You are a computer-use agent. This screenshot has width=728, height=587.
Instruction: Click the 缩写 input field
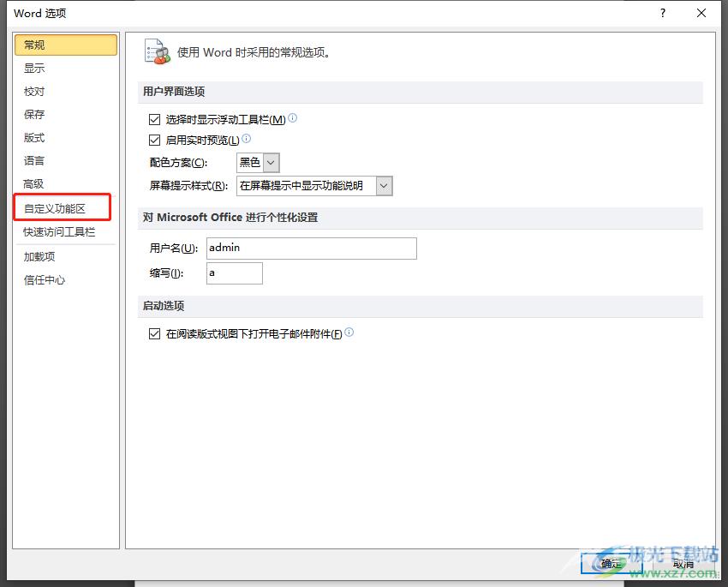click(x=235, y=273)
